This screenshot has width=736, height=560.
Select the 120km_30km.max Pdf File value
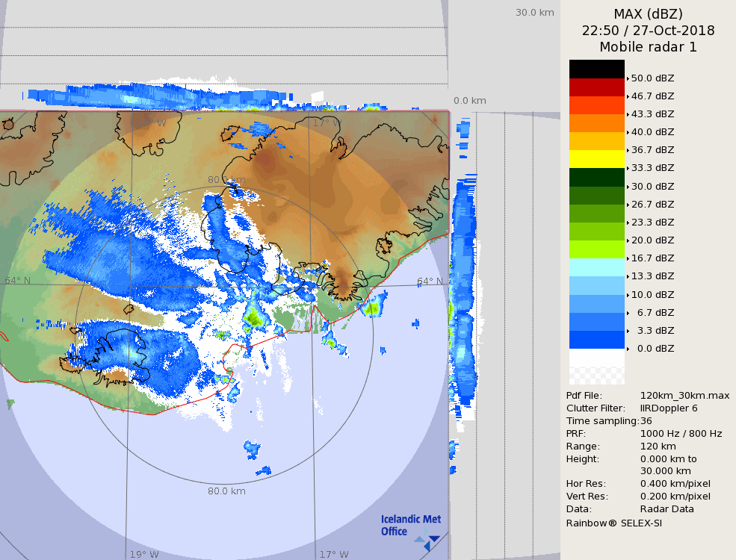click(684, 396)
